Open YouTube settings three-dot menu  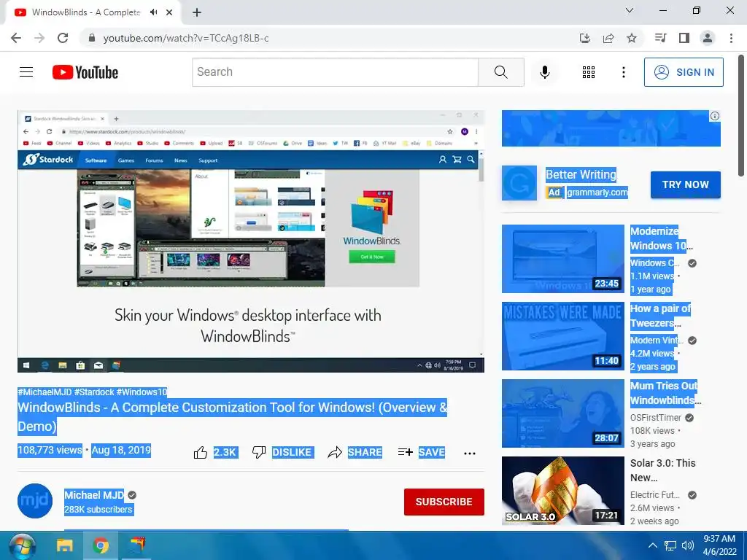[x=623, y=72]
